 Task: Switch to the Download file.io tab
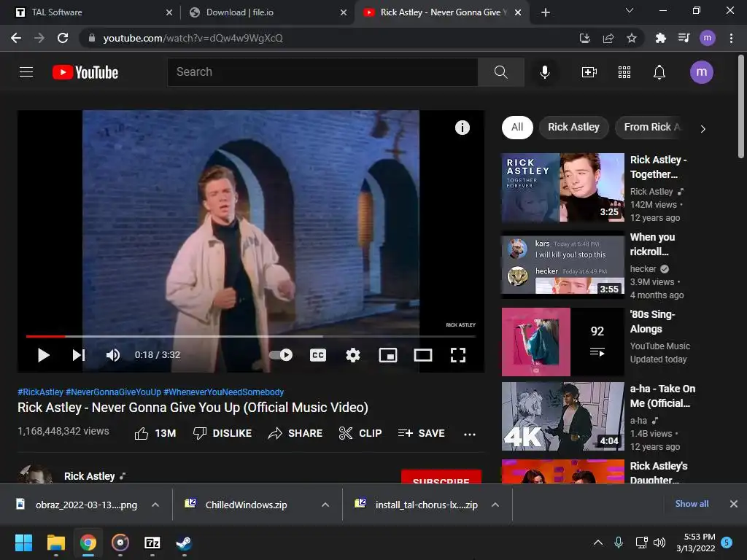(x=267, y=12)
